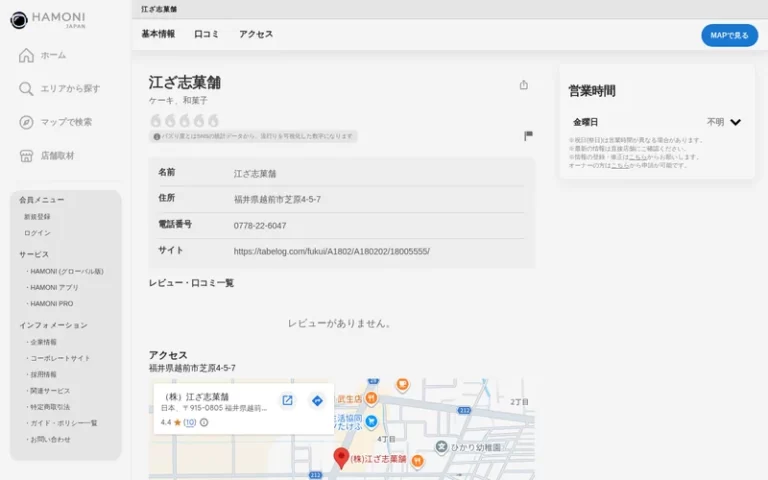Click the エリアから探す magnifier icon

(26, 89)
